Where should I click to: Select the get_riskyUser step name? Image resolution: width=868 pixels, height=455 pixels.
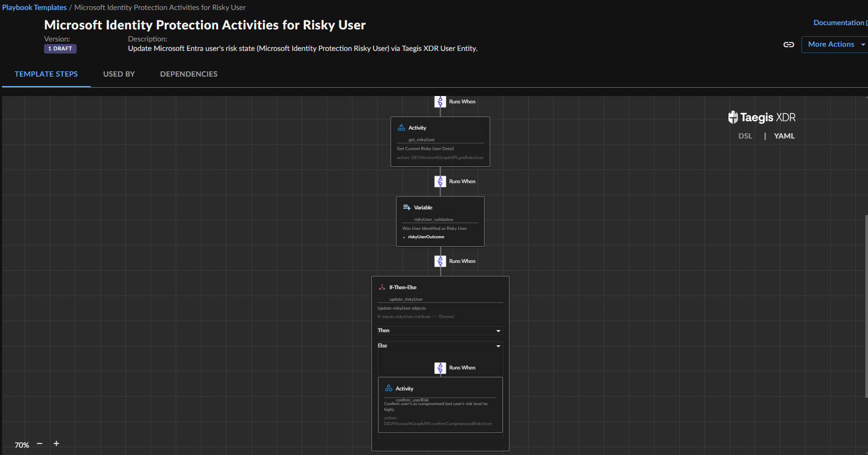pyautogui.click(x=422, y=140)
